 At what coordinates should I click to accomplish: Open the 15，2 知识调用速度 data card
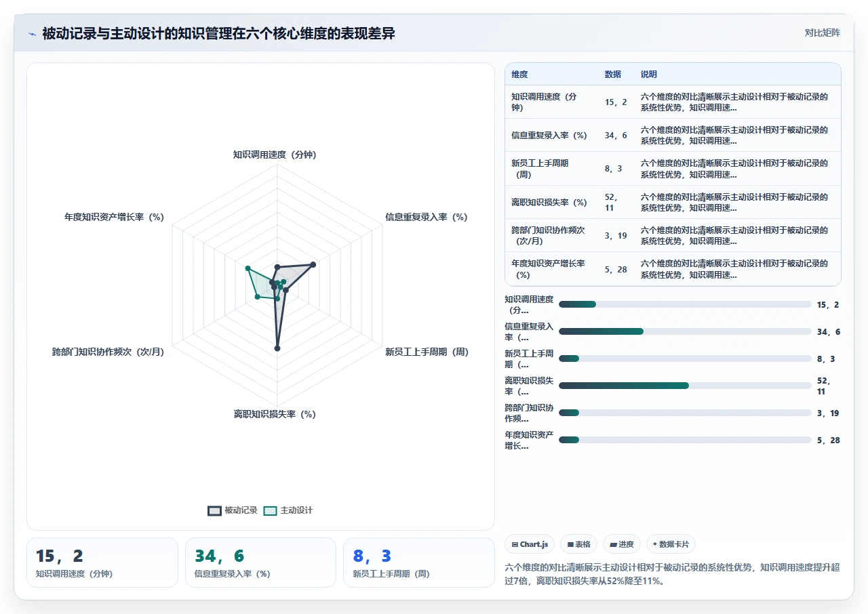[x=102, y=562]
